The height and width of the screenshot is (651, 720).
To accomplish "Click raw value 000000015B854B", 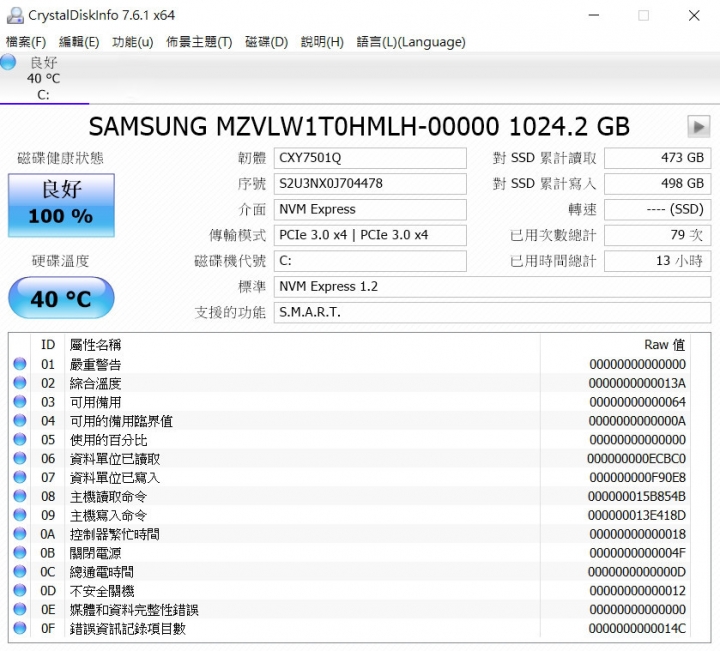I will tap(637, 496).
